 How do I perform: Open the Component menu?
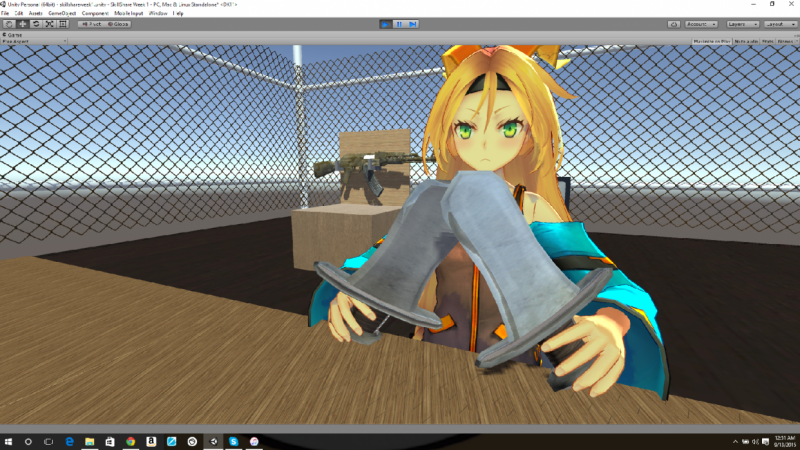95,13
